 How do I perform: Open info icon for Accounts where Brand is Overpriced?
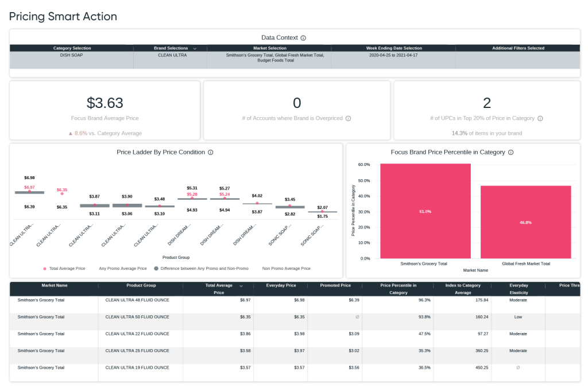(348, 118)
